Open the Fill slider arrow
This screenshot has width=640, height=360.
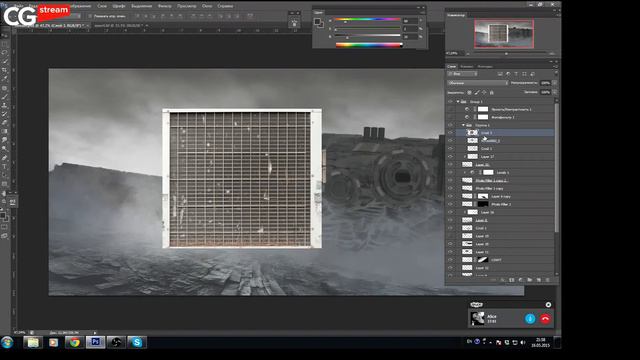pos(554,92)
